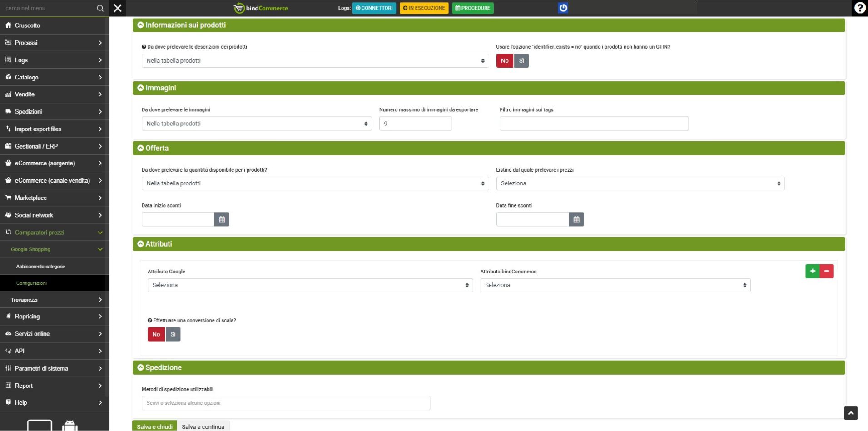The image size is (868, 431).
Task: Close the sidebar with the X icon
Action: click(x=118, y=8)
